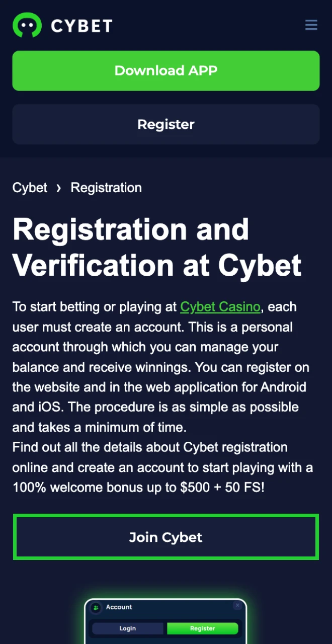The width and height of the screenshot is (332, 644).
Task: Close the Account popup with X
Action: click(237, 606)
